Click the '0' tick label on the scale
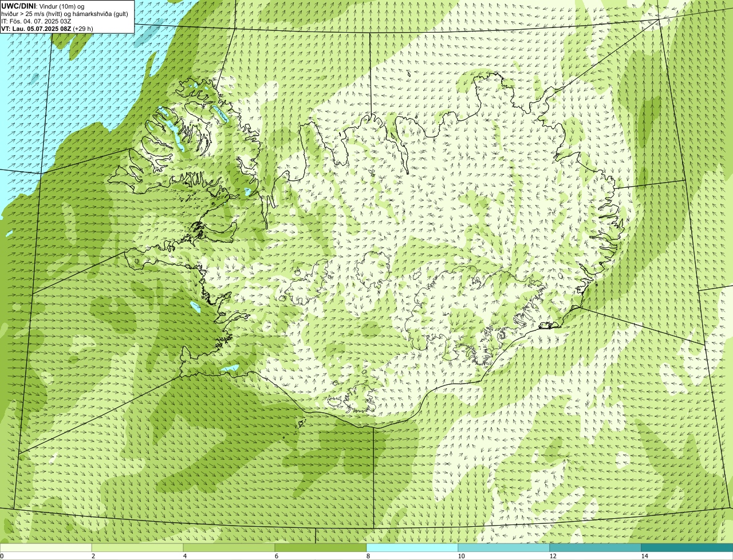The height and width of the screenshot is (560, 733). point(2,556)
